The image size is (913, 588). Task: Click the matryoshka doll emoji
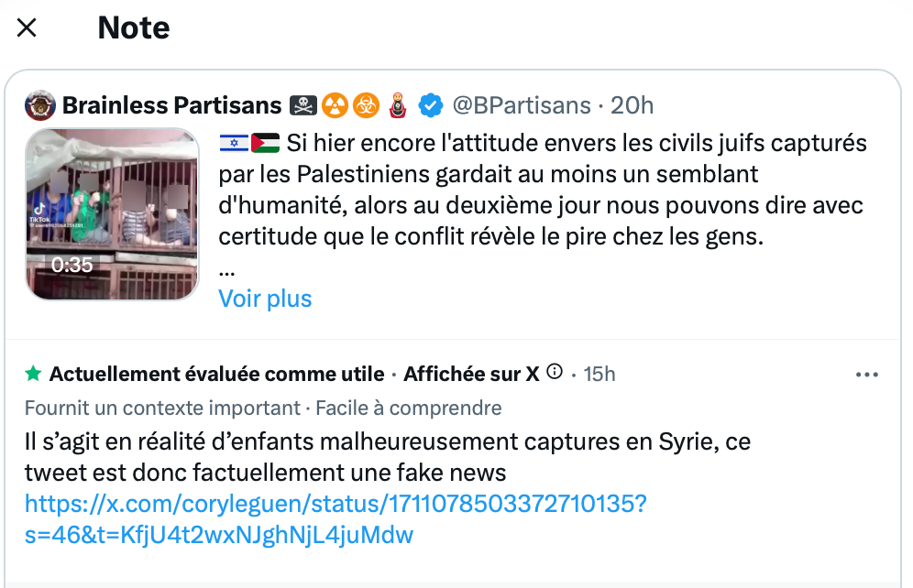coord(398,105)
